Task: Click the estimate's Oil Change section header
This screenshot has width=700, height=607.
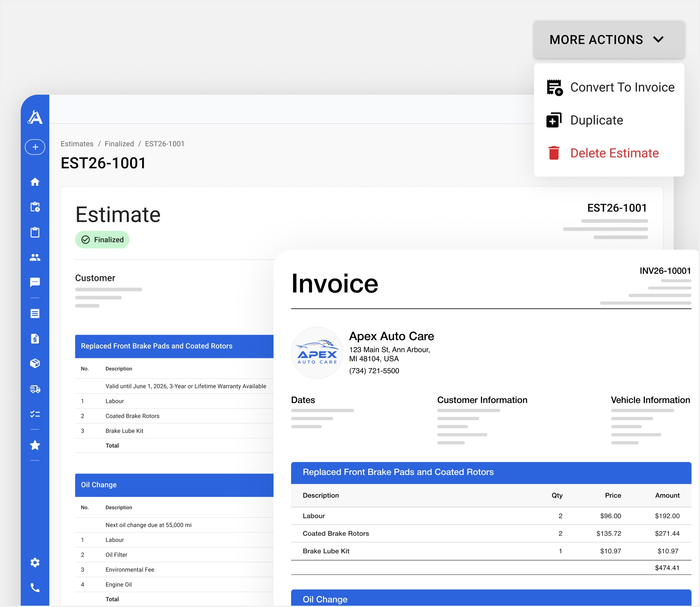Action: pos(174,485)
